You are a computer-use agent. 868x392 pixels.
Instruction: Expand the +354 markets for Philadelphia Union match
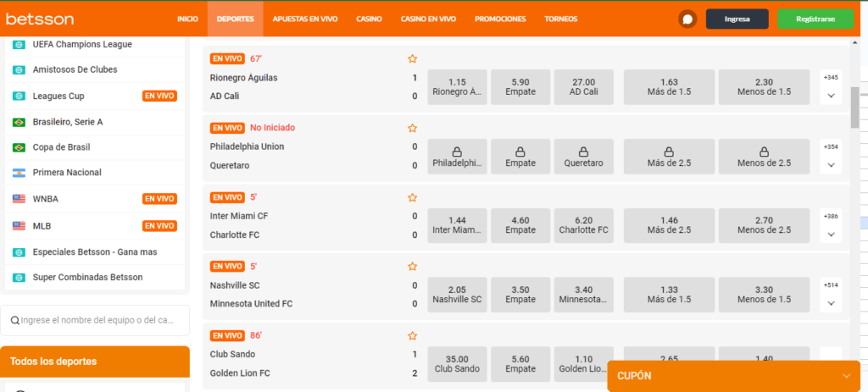(x=831, y=157)
